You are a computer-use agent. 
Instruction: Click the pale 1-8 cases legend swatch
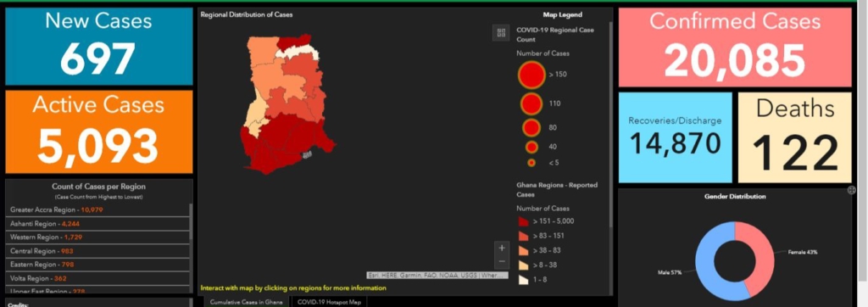pos(523,279)
